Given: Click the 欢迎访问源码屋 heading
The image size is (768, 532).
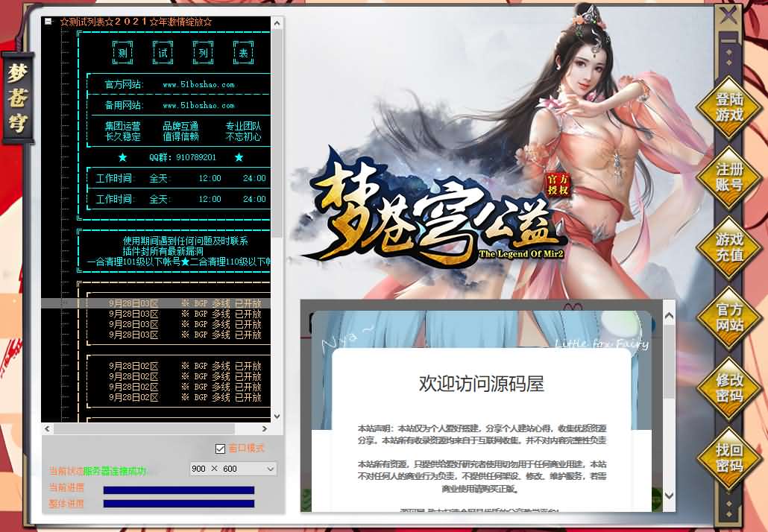Looking at the screenshot, I should pos(481,384).
